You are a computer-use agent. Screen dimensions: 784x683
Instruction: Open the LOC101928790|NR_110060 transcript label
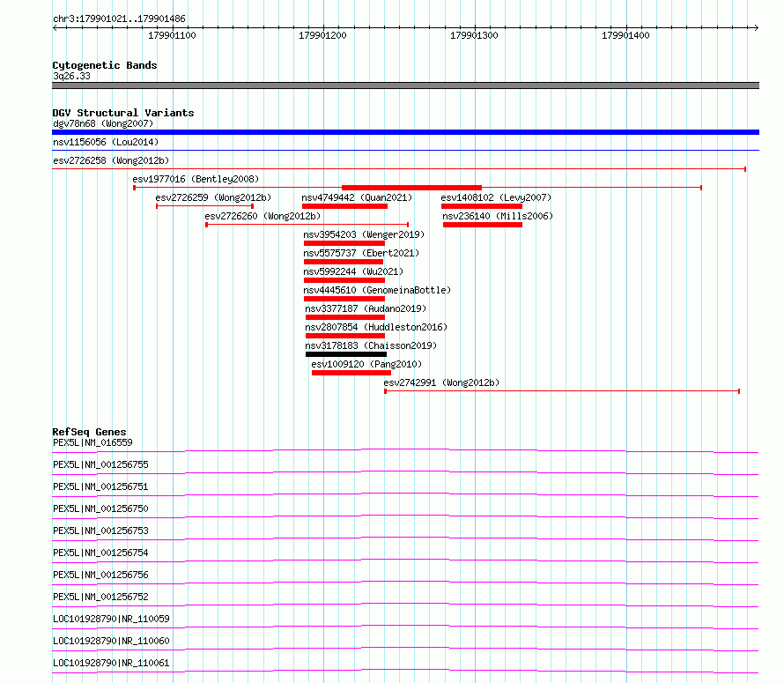[x=111, y=641]
